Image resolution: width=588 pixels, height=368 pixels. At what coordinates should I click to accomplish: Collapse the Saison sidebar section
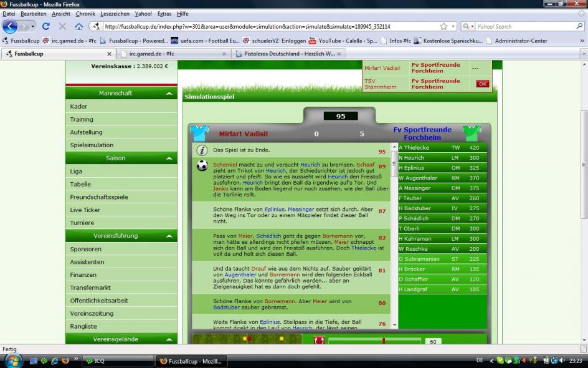(x=168, y=158)
